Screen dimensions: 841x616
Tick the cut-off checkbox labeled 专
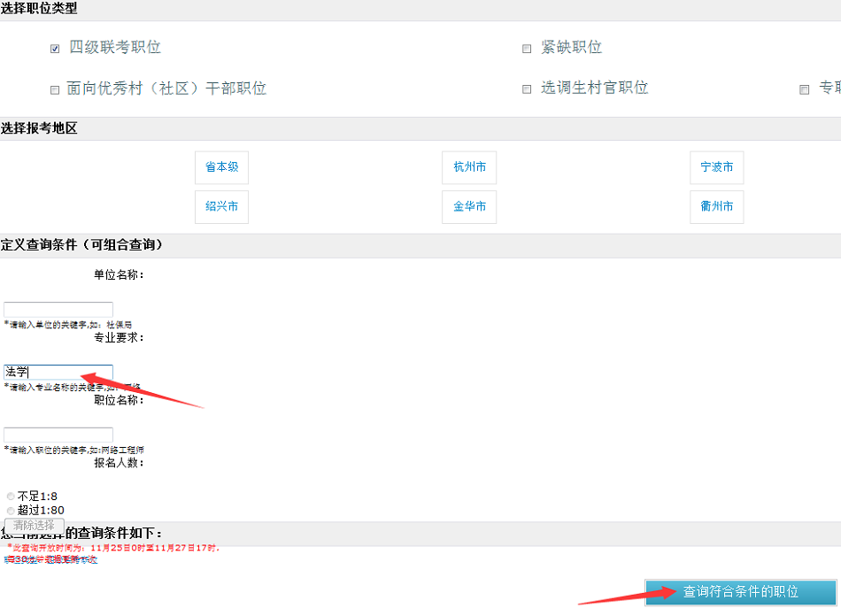click(x=804, y=90)
